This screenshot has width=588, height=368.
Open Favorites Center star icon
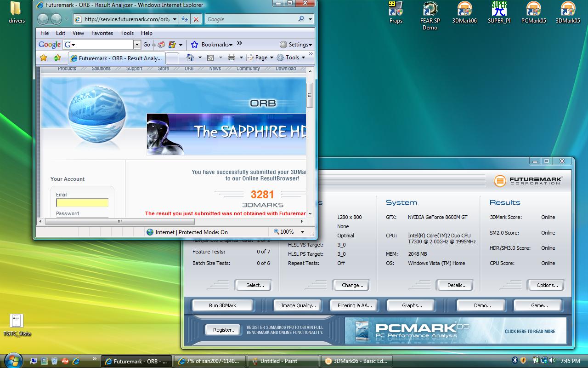[44, 57]
